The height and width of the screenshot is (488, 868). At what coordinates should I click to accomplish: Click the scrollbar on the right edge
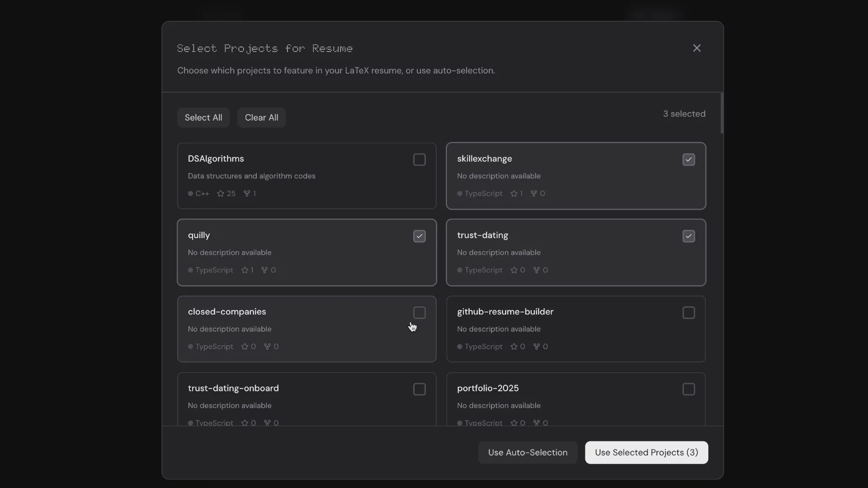[722, 113]
